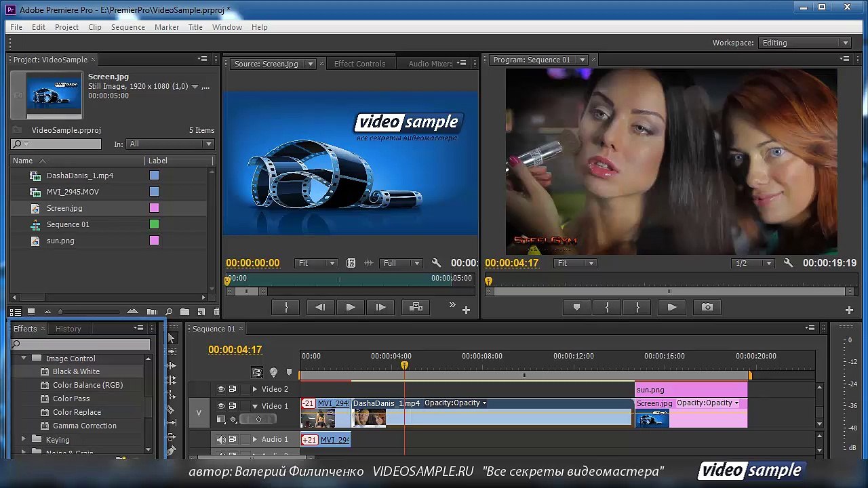868x488 pixels.
Task: Add marker in Program monitor
Action: pyautogui.click(x=576, y=307)
